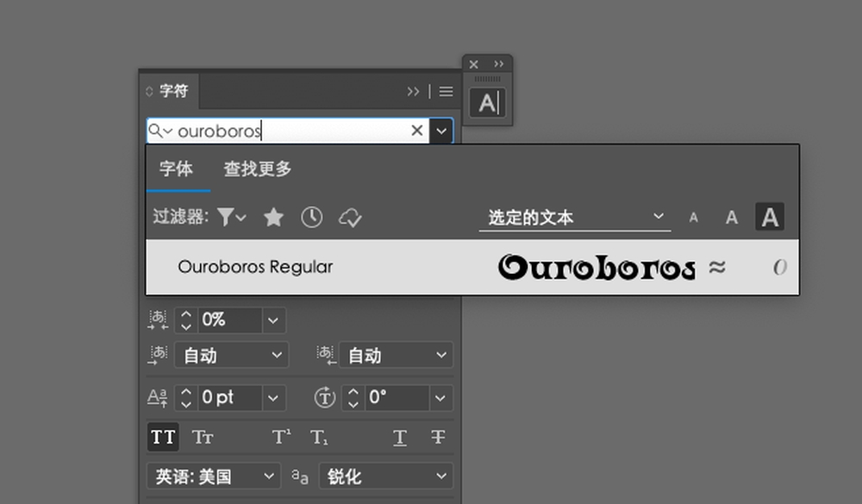862x504 pixels.
Task: Open the 选定的文本 sample text dropdown
Action: (x=575, y=217)
